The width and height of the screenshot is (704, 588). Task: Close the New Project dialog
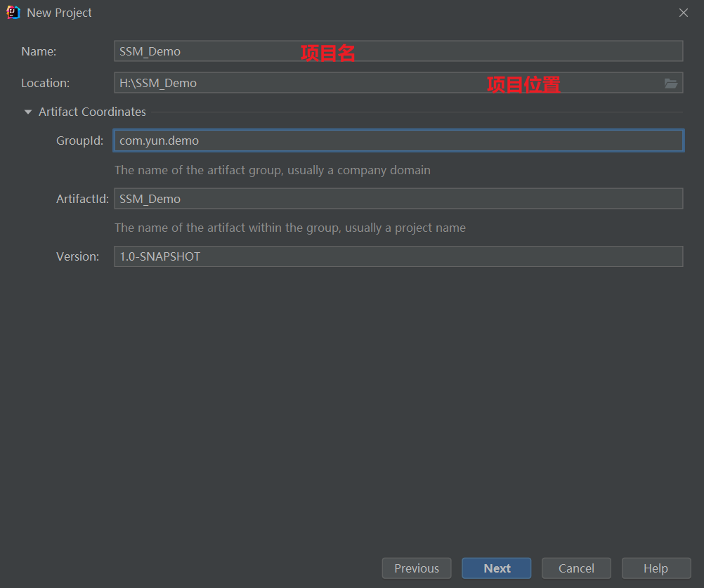point(684,13)
